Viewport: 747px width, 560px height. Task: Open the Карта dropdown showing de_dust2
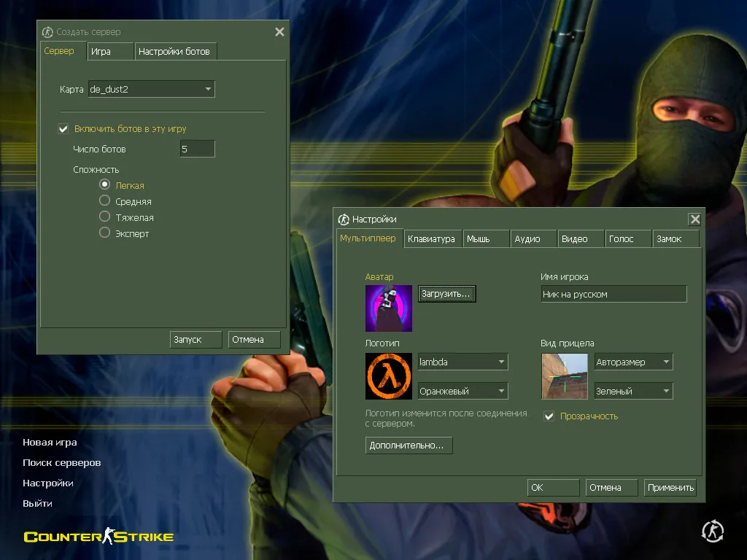coord(152,89)
